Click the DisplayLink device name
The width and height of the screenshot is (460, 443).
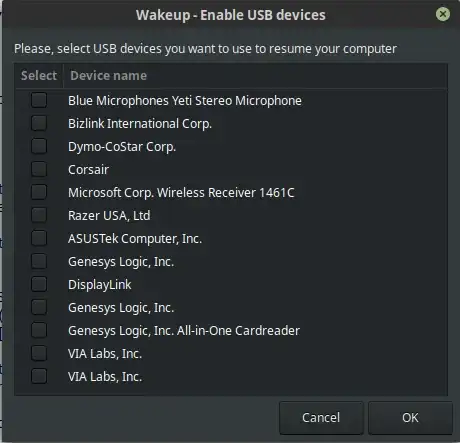pyautogui.click(x=100, y=285)
